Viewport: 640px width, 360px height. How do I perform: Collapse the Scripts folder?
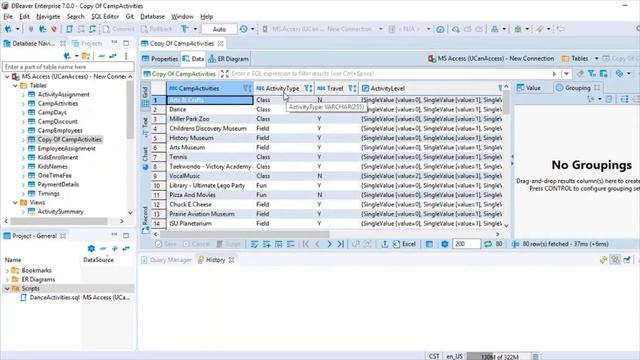[x=7, y=289]
